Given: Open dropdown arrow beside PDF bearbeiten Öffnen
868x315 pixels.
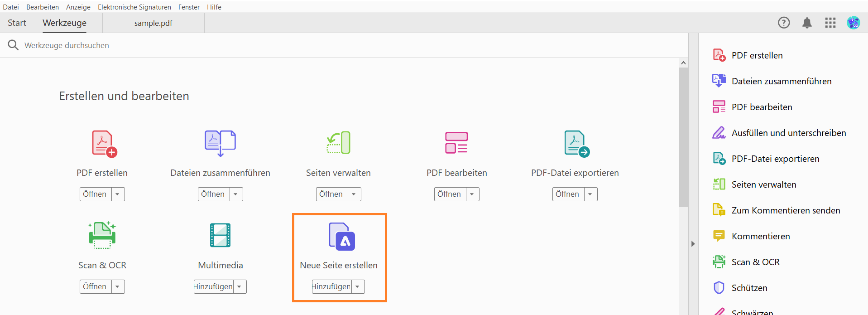Looking at the screenshot, I should coord(472,194).
